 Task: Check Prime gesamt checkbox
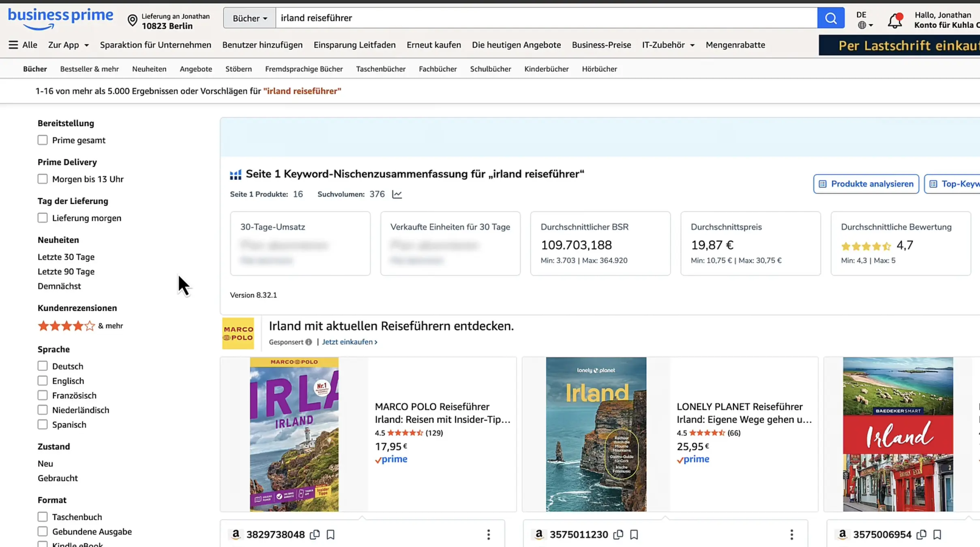tap(43, 140)
